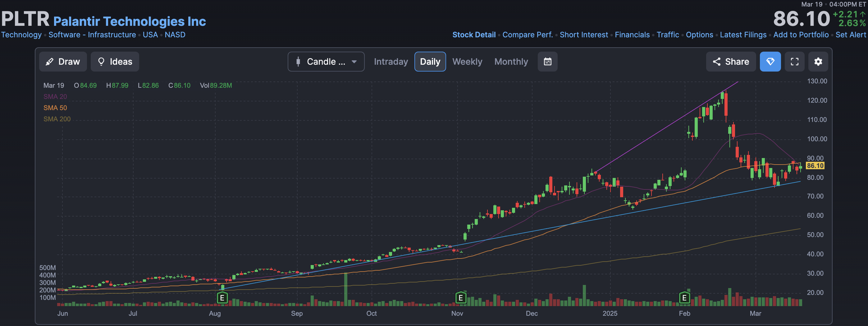The width and height of the screenshot is (868, 326).
Task: Share this chart
Action: [x=731, y=61]
